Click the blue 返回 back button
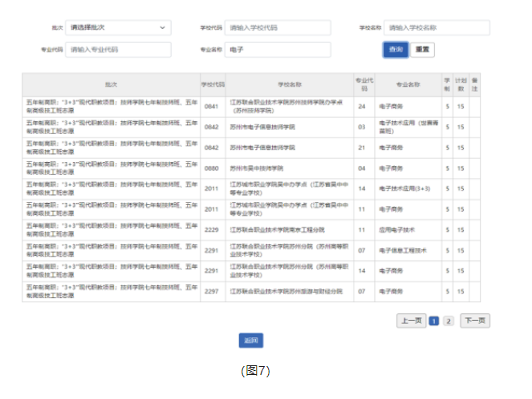532x399 pixels. tap(251, 340)
